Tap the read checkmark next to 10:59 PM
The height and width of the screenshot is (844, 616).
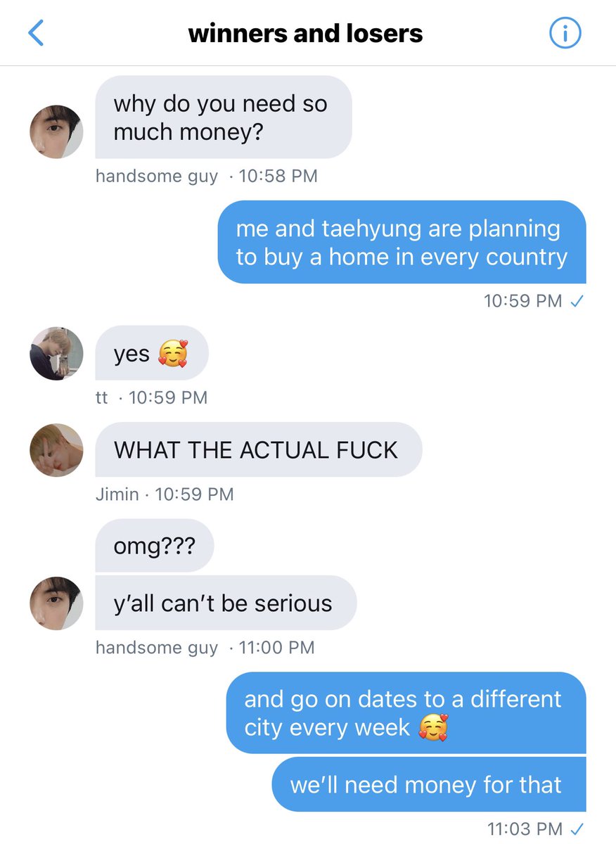[577, 301]
